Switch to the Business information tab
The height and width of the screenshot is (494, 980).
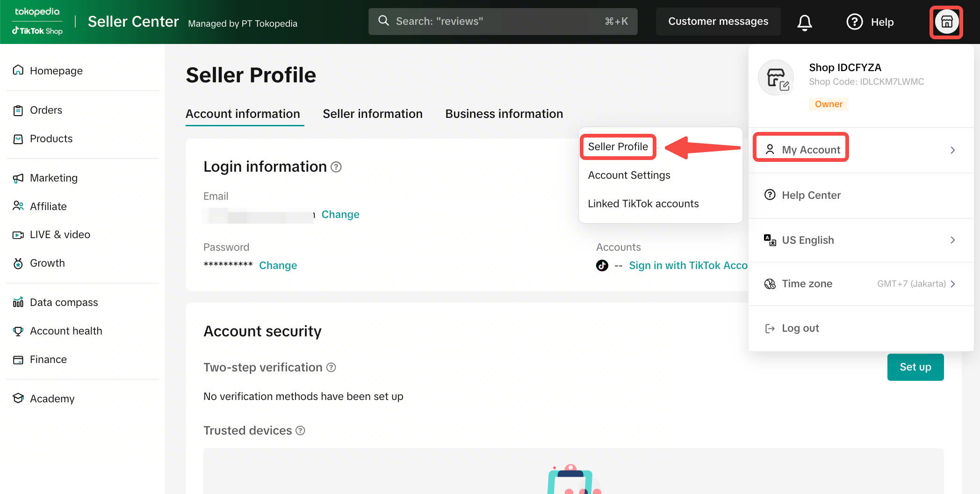[504, 114]
